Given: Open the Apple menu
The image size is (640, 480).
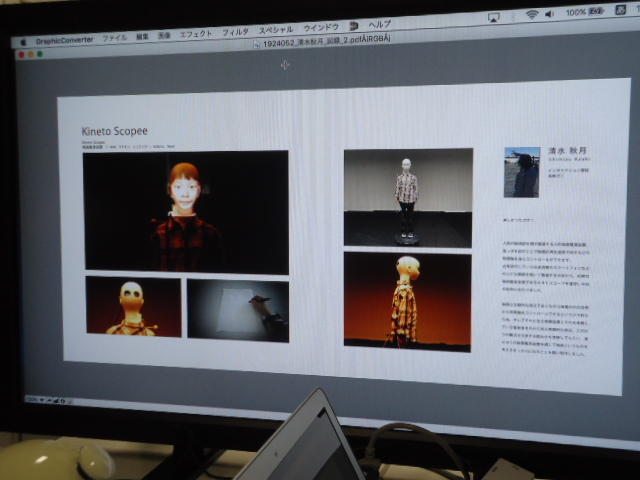Looking at the screenshot, I should [x=23, y=42].
